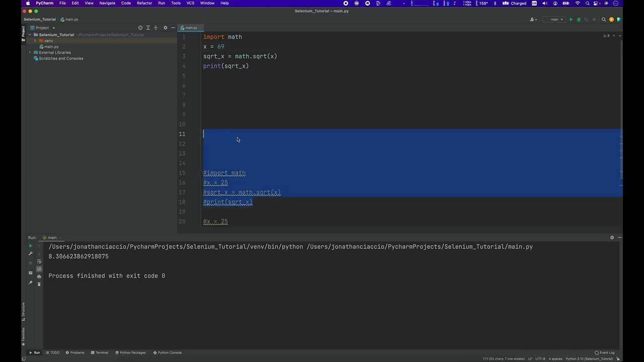Open the Refactor menu
This screenshot has height=362, width=644.
pyautogui.click(x=144, y=3)
